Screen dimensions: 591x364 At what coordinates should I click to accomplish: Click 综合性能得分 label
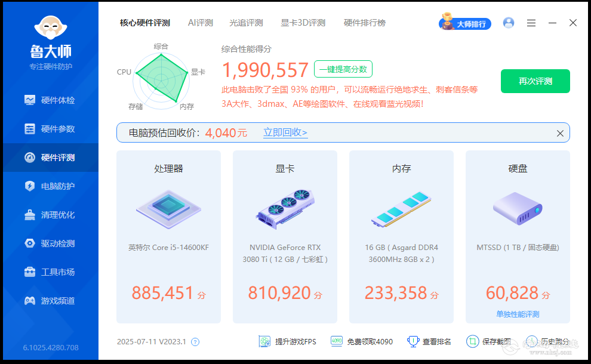click(x=247, y=49)
